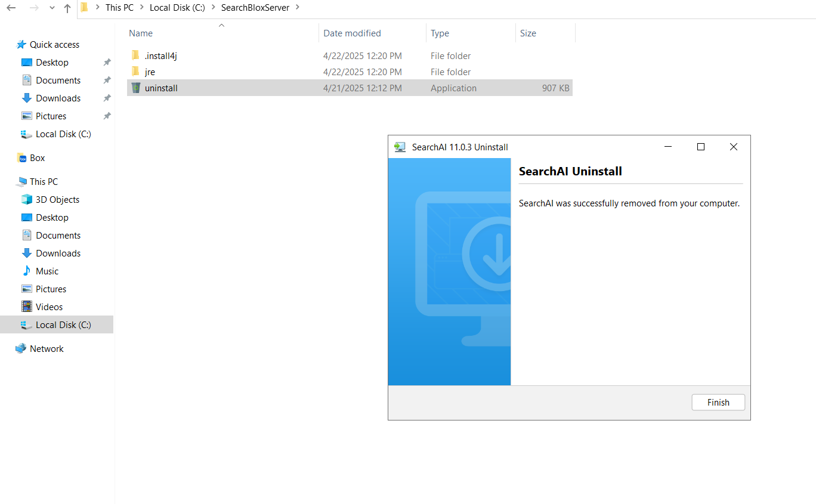
Task: Click .install4j row File folder type cell
Action: 450,56
